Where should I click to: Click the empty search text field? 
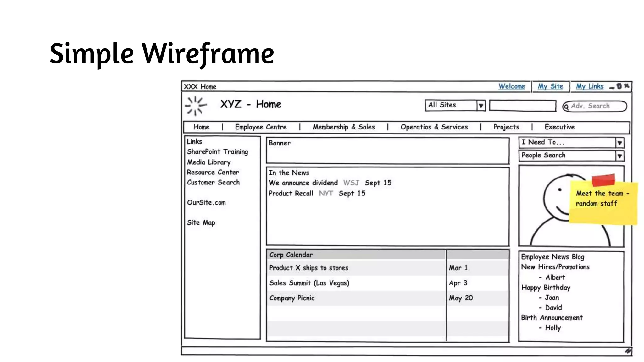(x=523, y=106)
